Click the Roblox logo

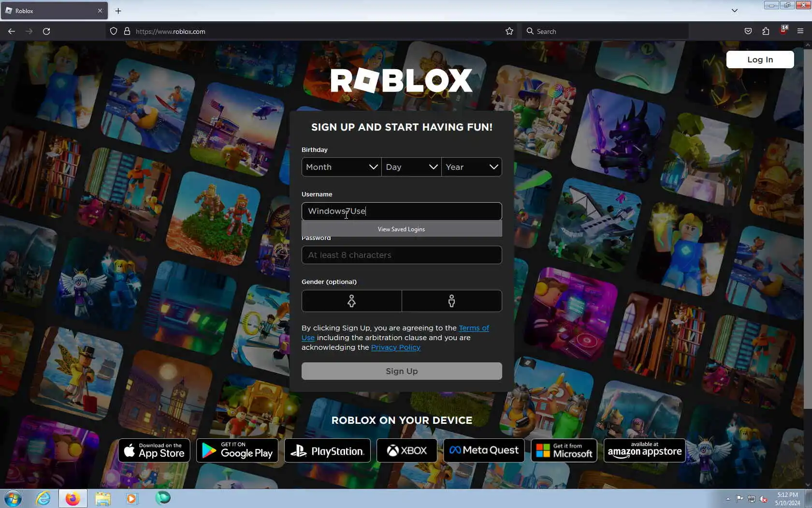click(402, 80)
